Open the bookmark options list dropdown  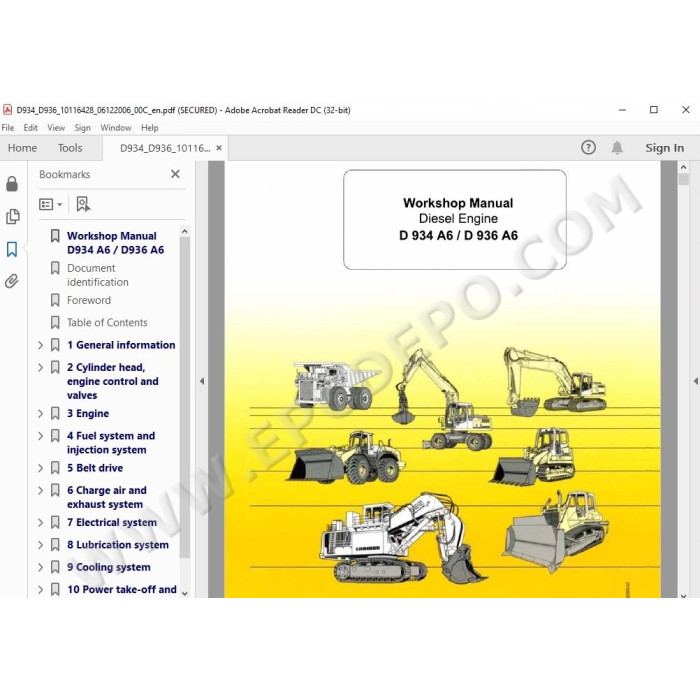[50, 204]
